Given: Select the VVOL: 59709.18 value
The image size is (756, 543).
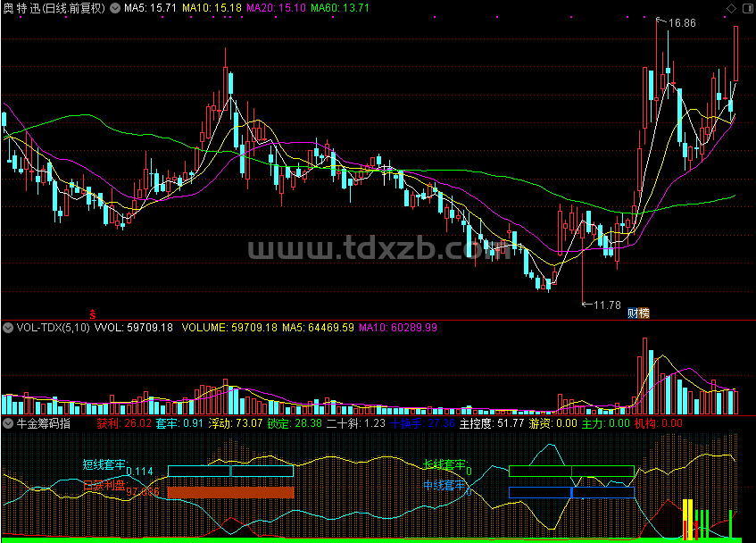Looking at the screenshot, I should (x=134, y=328).
